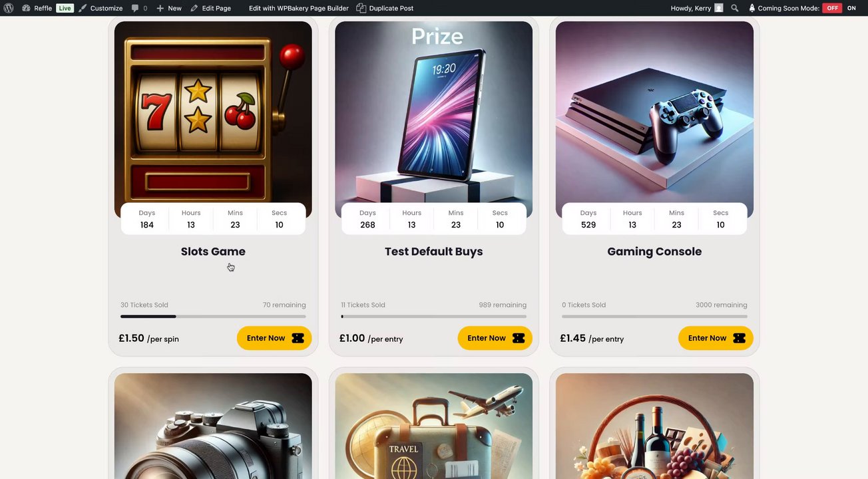Expand the New content menu
Image resolution: width=868 pixels, height=479 pixels.
169,8
